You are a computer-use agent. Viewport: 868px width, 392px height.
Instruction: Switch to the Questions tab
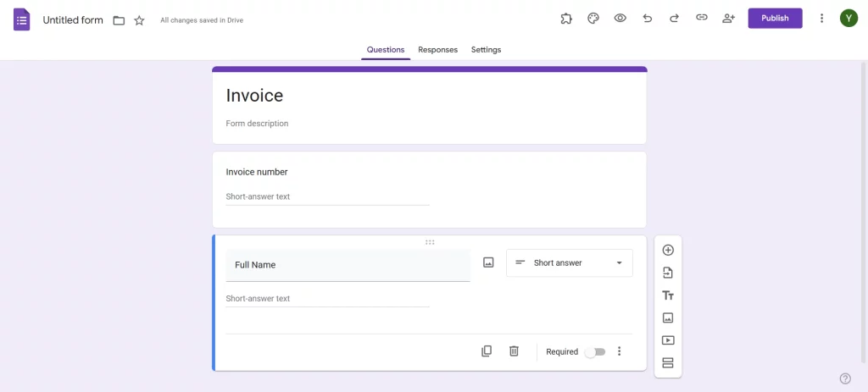[x=386, y=50]
